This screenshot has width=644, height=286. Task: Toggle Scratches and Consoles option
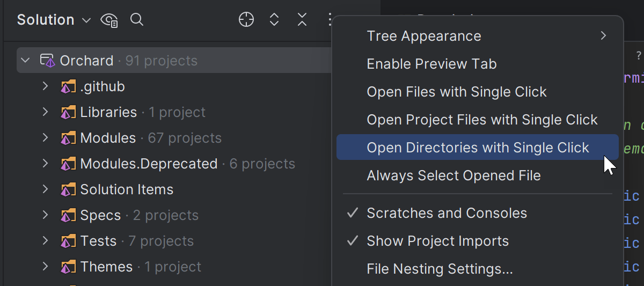point(447,213)
